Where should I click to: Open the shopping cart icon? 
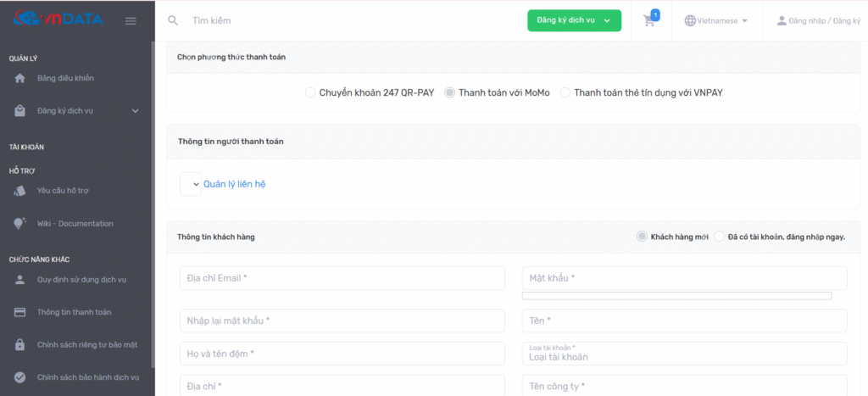650,21
